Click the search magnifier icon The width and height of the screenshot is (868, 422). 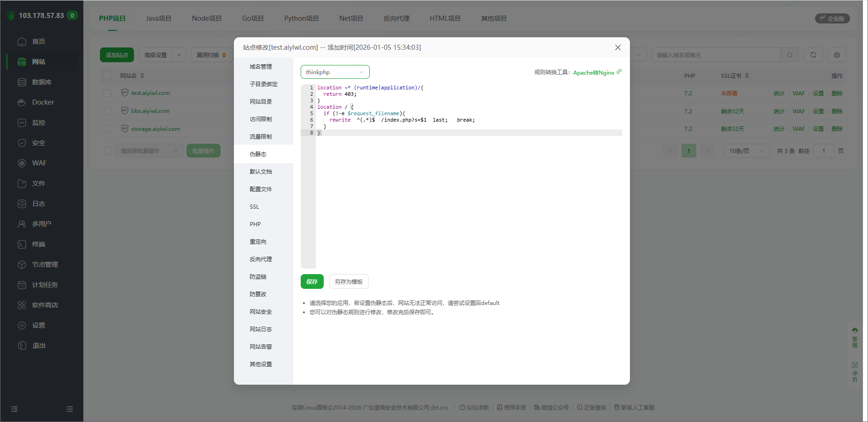tap(790, 55)
